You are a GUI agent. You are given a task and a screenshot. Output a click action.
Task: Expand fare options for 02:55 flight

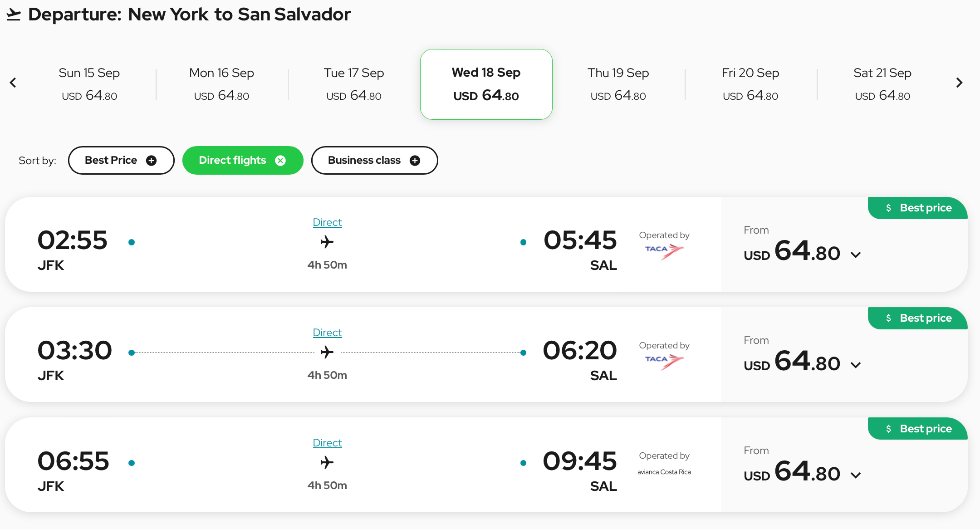click(x=856, y=255)
